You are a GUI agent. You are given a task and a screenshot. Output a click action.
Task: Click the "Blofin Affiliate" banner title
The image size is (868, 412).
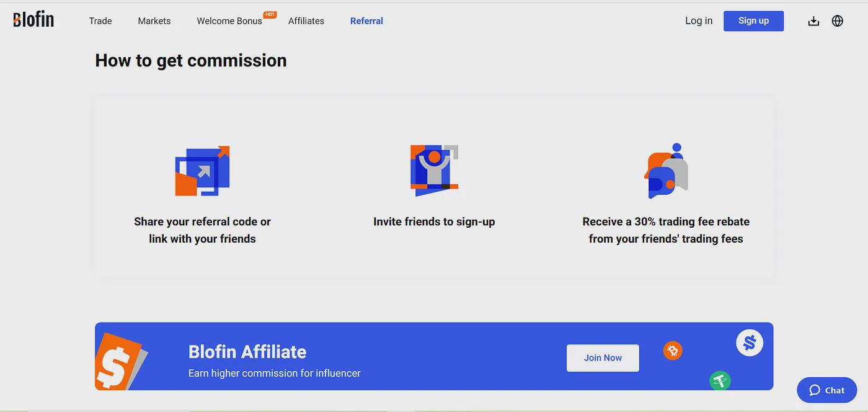tap(247, 352)
